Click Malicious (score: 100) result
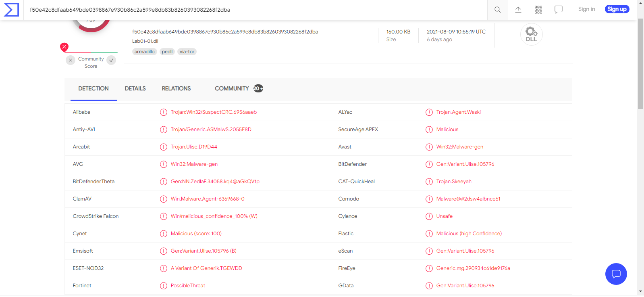 [196, 234]
